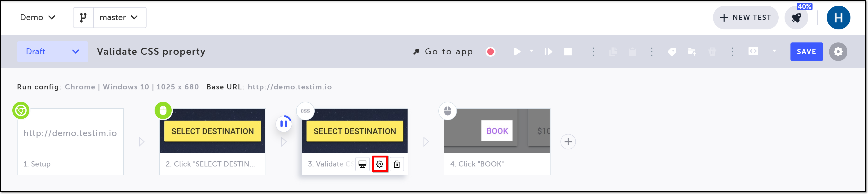Open the Draft status dropdown
868x194 pixels.
[52, 51]
